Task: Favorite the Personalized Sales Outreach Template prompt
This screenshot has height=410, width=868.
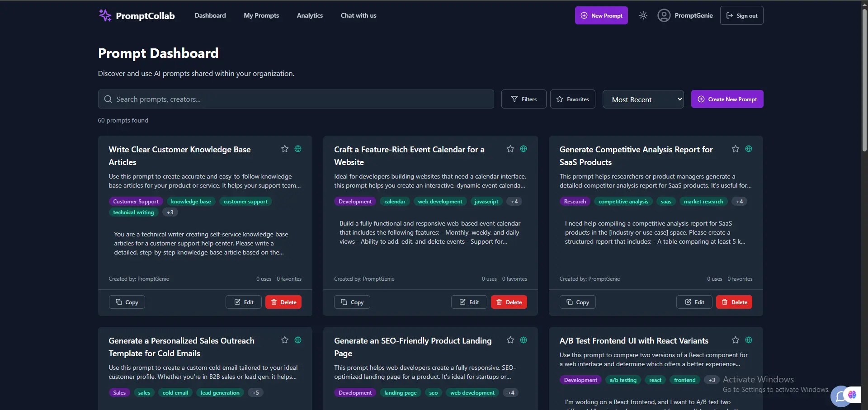Action: point(285,340)
